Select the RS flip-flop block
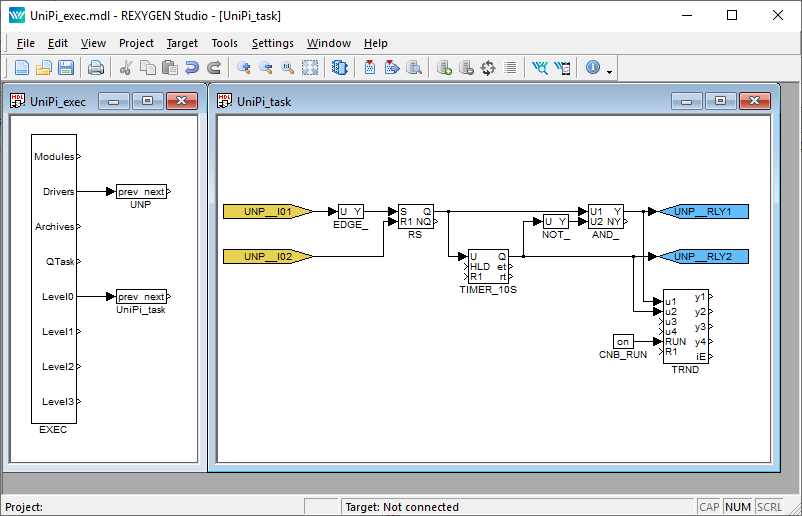This screenshot has height=516, width=802. [x=416, y=216]
